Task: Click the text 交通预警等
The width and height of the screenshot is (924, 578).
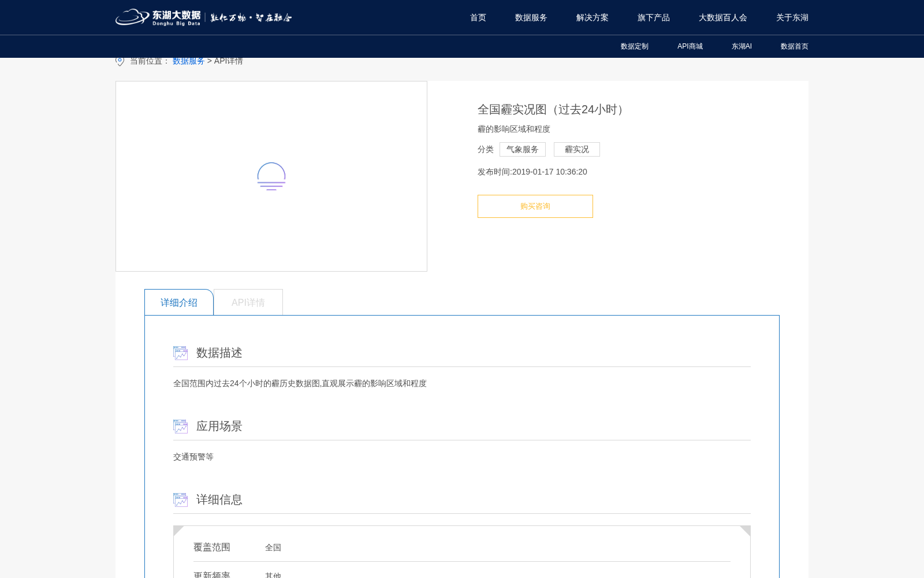Action: pyautogui.click(x=193, y=457)
